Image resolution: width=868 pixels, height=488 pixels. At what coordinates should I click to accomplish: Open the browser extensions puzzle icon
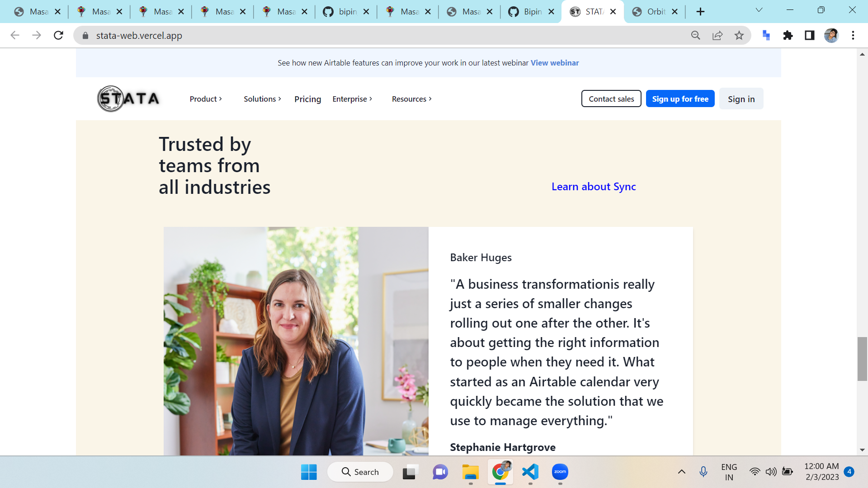coord(788,35)
